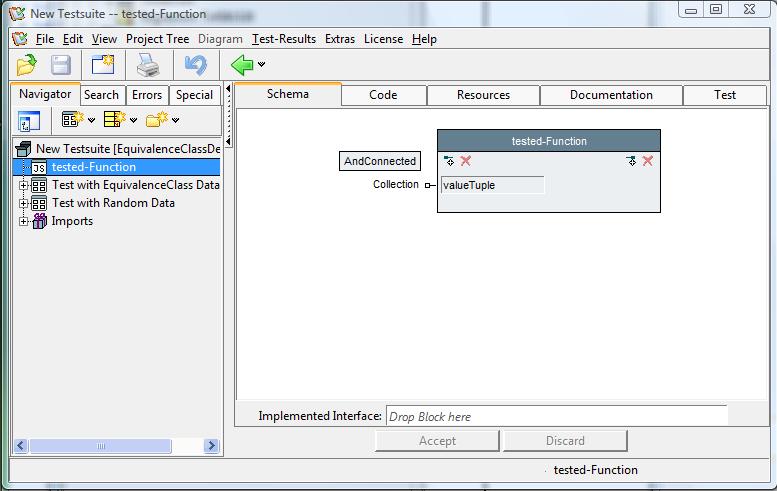The image size is (777, 491).
Task: Click the red X remove input pin
Action: pyautogui.click(x=466, y=161)
